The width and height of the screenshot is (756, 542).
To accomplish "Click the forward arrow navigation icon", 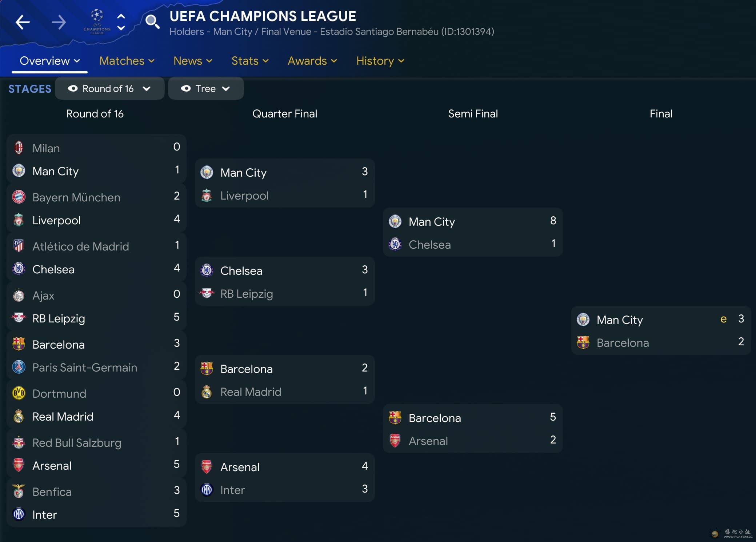I will coord(59,22).
